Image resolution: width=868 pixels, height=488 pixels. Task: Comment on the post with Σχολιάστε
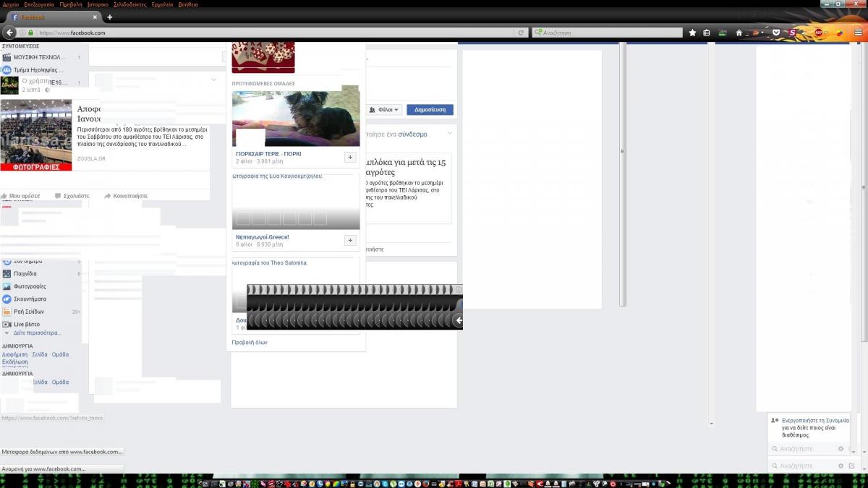[72, 196]
